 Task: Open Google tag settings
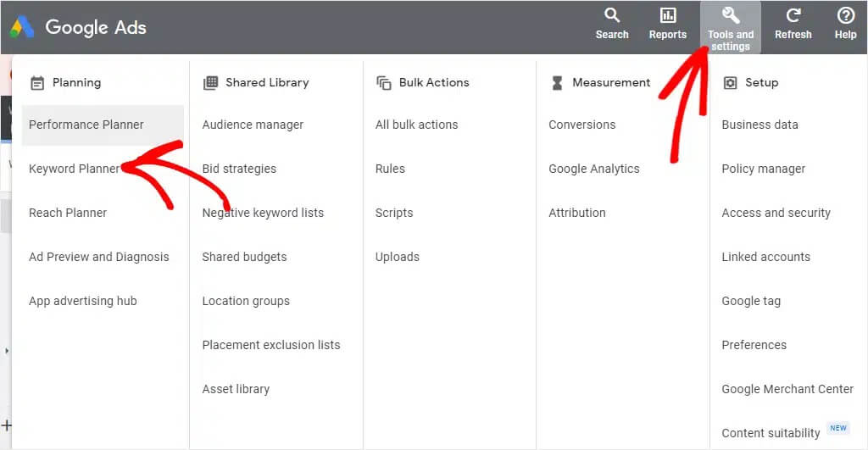[x=751, y=301]
